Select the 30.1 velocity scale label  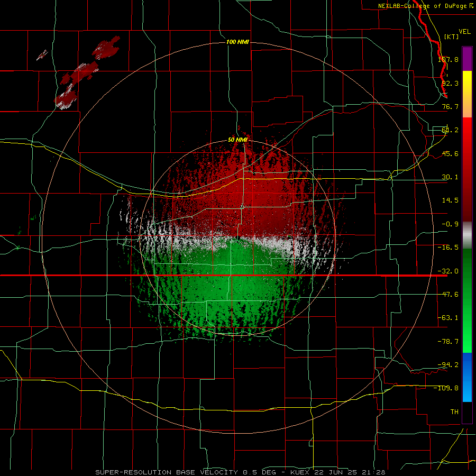(450, 177)
